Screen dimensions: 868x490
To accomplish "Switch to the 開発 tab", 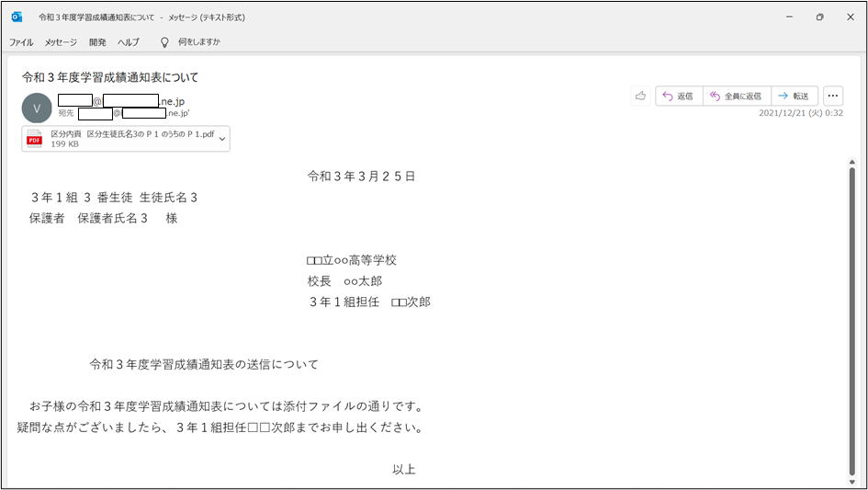I will coord(97,42).
